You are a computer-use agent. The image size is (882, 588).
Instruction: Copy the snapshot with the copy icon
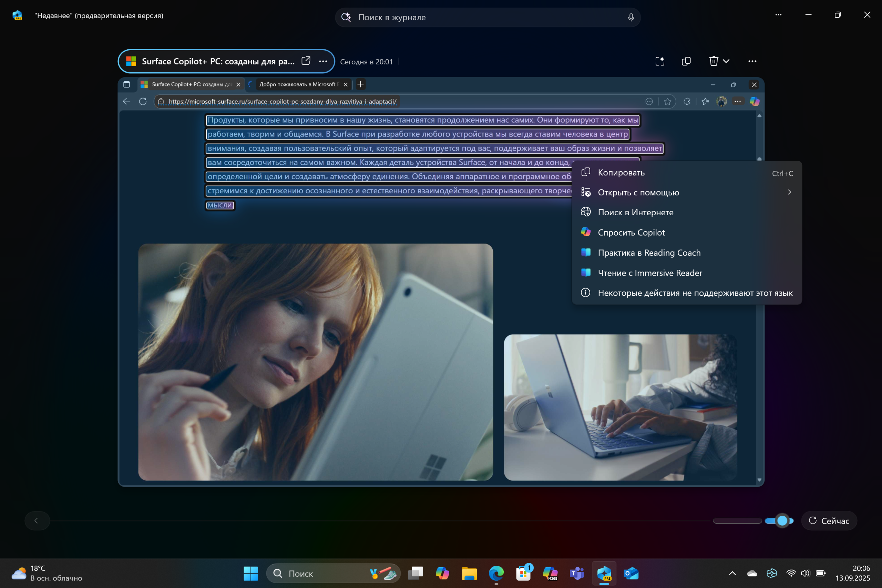tap(686, 61)
